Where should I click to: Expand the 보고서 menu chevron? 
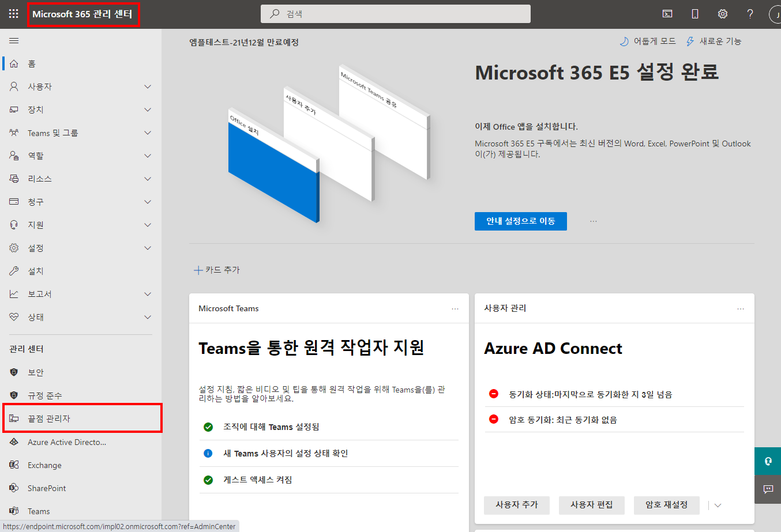[x=148, y=294]
